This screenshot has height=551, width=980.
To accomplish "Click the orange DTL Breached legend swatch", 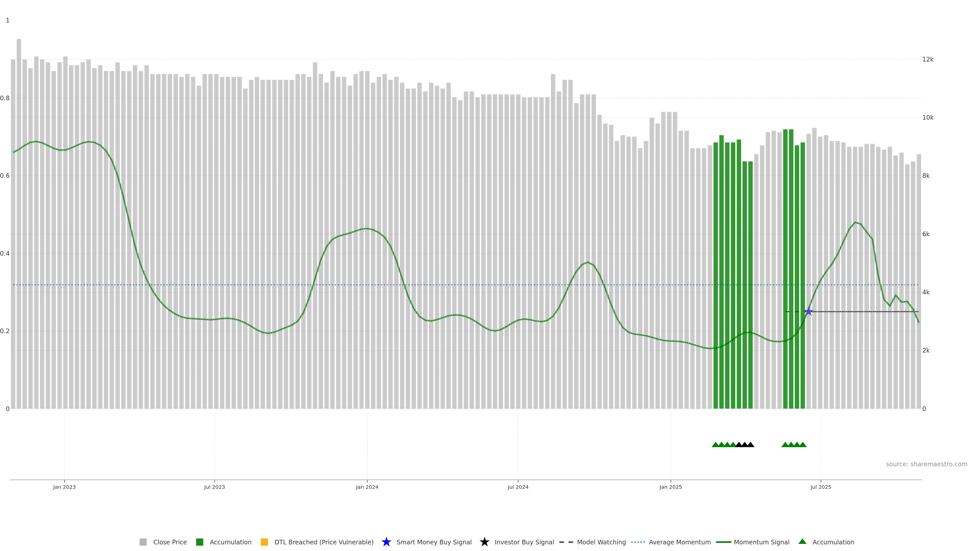I will click(264, 542).
